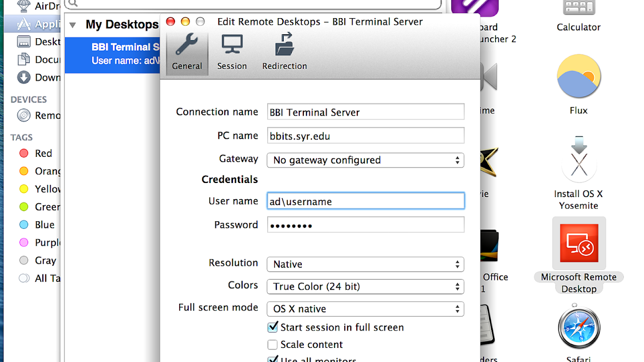Show All Tags in Finder sidebar
The height and width of the screenshot is (362, 644).
tap(39, 278)
